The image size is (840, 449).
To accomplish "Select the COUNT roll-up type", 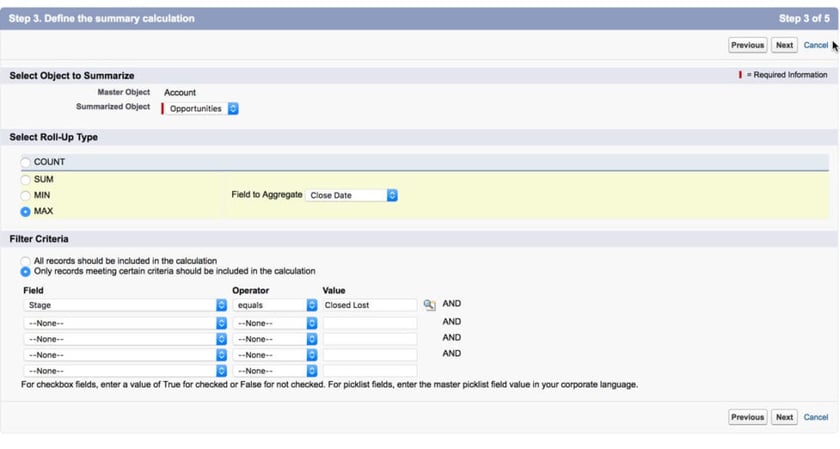I will 25,162.
